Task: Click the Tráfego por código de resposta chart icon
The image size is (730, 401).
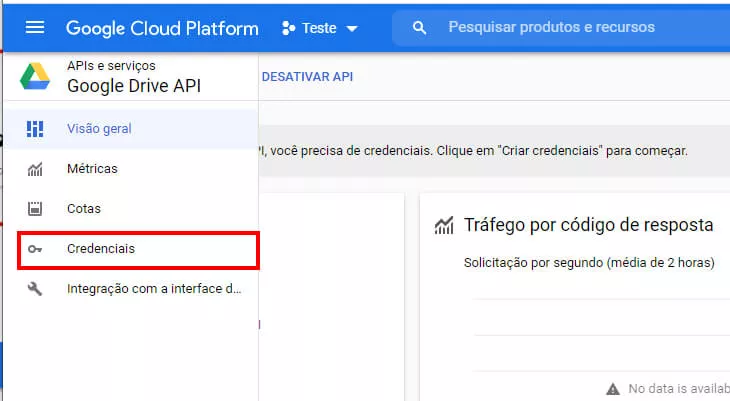Action: coord(444,225)
